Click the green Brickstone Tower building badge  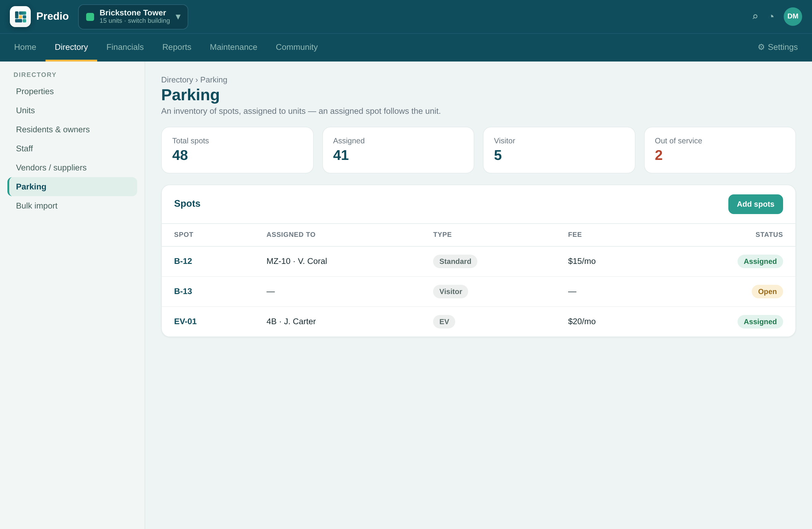coord(90,17)
